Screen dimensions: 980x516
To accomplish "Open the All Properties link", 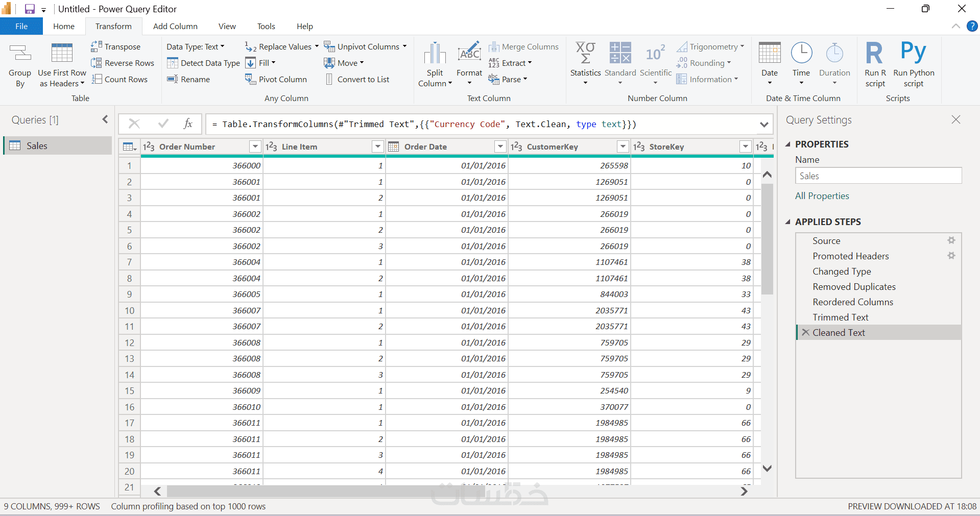I will pos(822,196).
